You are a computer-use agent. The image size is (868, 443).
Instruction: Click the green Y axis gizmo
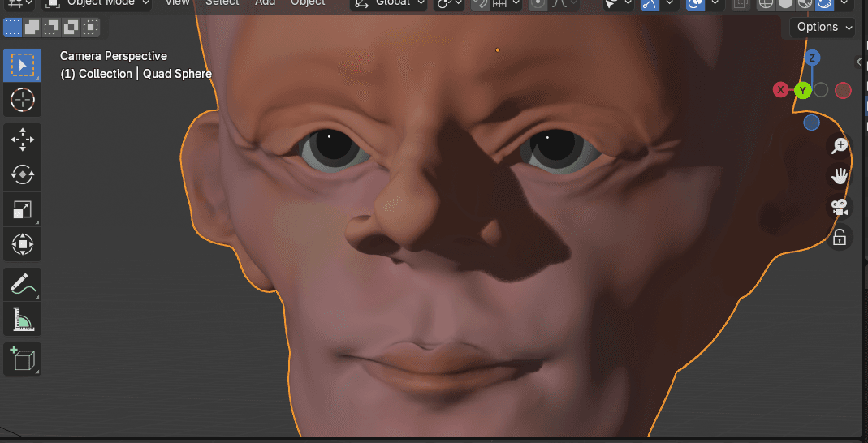803,90
